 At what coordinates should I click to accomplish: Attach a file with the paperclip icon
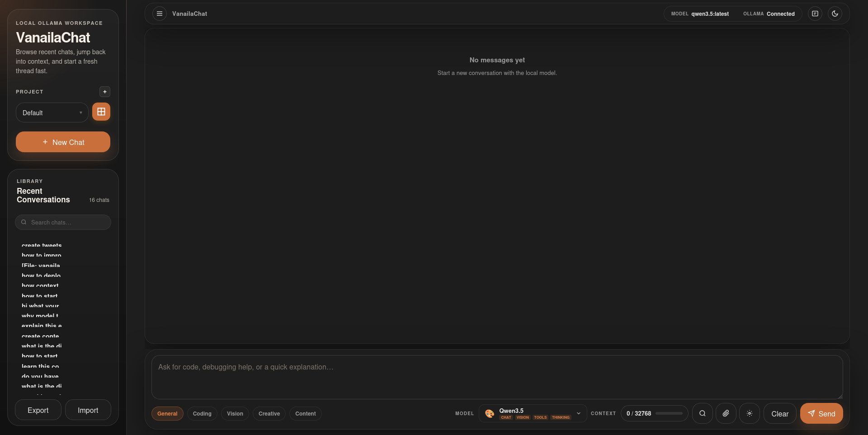[x=726, y=413]
